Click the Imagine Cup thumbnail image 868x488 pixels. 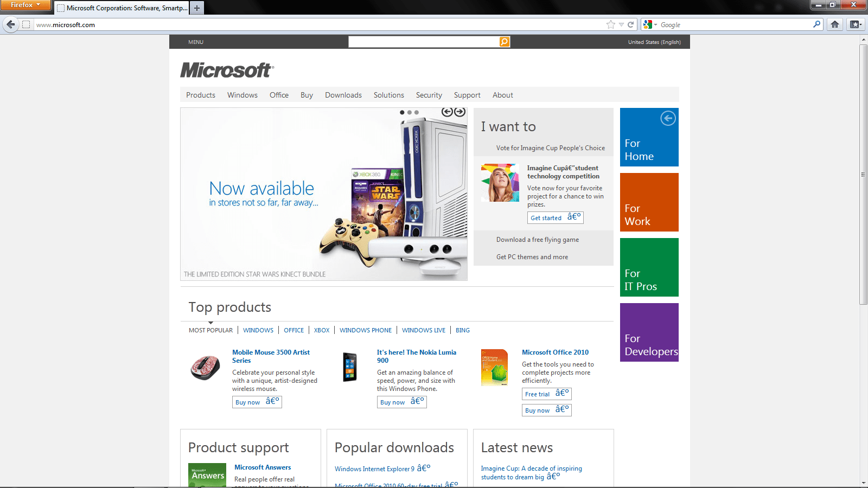click(500, 183)
